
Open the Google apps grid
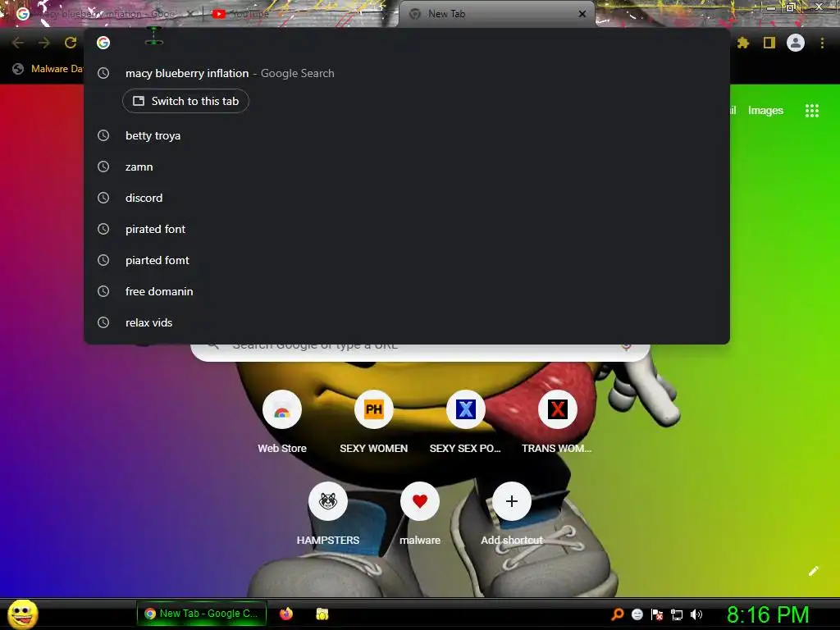pyautogui.click(x=812, y=111)
